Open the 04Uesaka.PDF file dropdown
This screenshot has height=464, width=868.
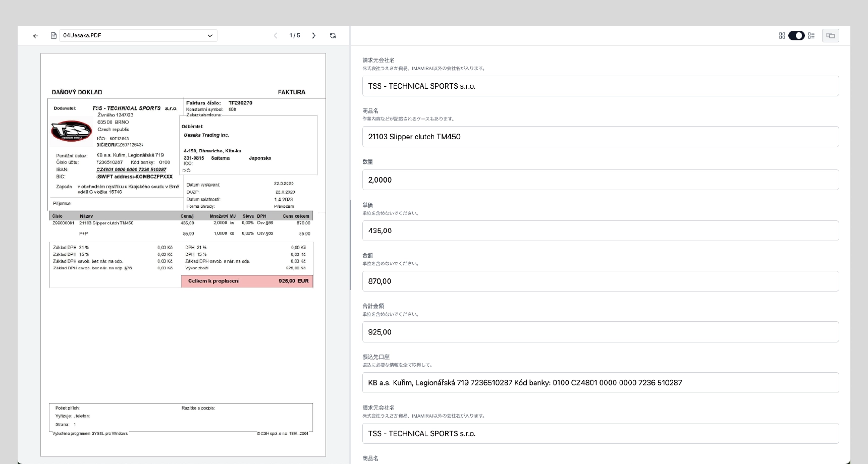(x=138, y=36)
